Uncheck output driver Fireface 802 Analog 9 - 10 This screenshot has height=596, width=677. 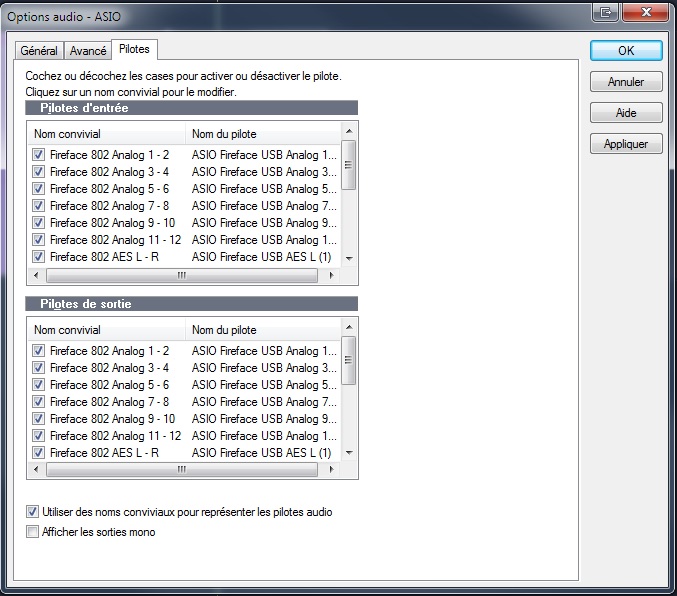[x=38, y=418]
